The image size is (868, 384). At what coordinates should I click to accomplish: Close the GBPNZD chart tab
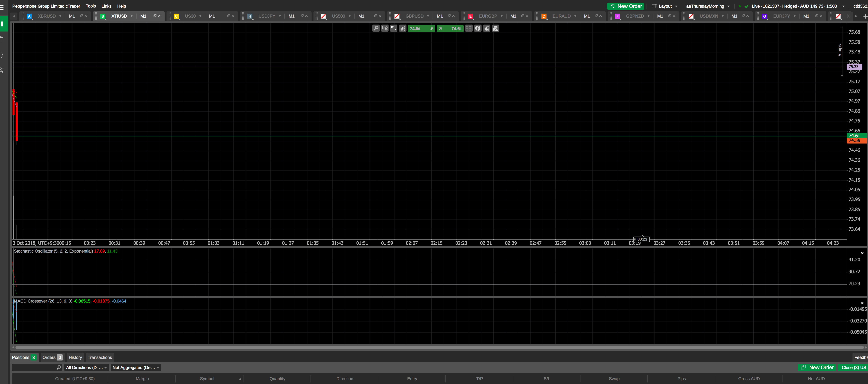click(x=674, y=16)
